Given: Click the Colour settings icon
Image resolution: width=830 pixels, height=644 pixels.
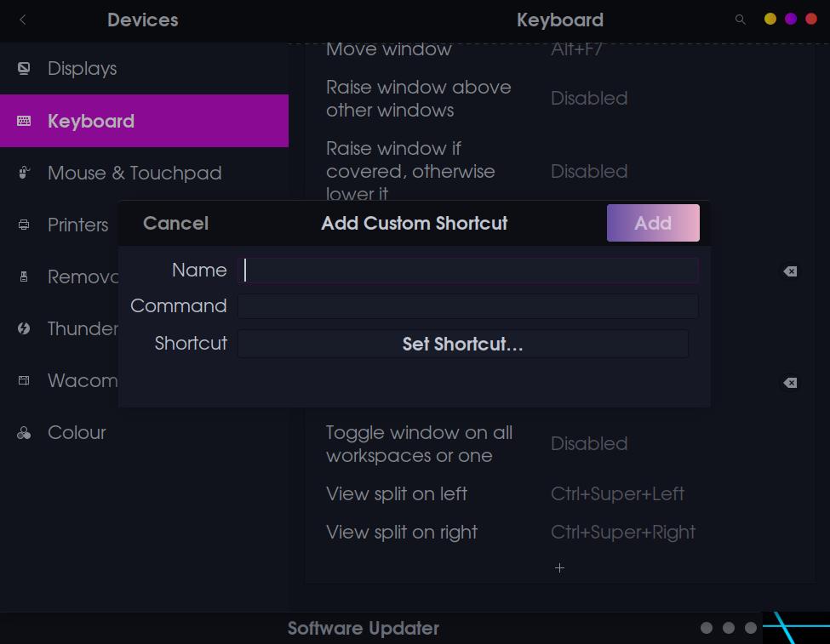Looking at the screenshot, I should (x=24, y=433).
